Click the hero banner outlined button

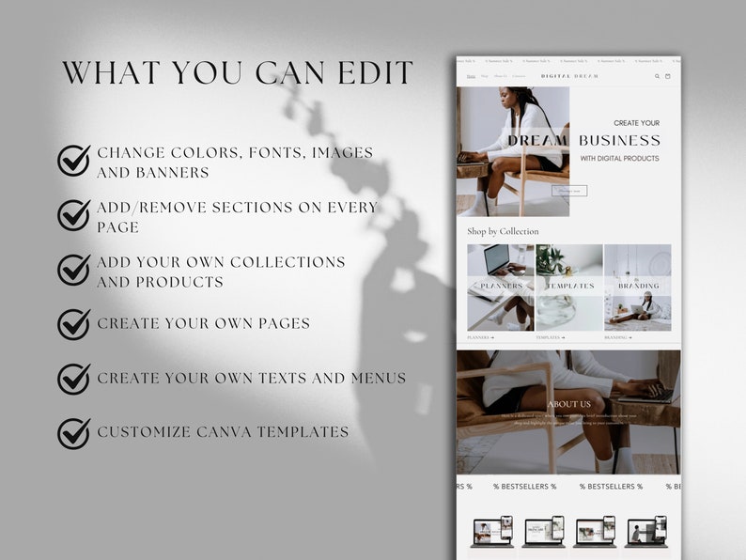(x=569, y=191)
